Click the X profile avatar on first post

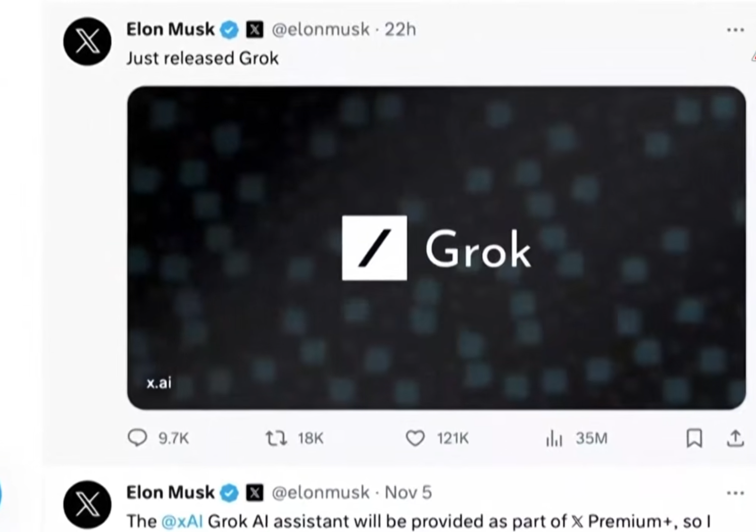tap(87, 41)
